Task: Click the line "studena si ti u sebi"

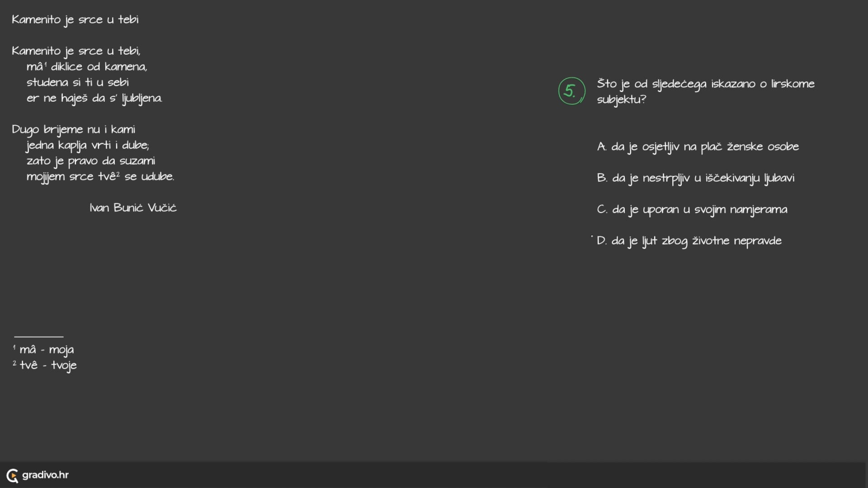Action: tap(78, 82)
